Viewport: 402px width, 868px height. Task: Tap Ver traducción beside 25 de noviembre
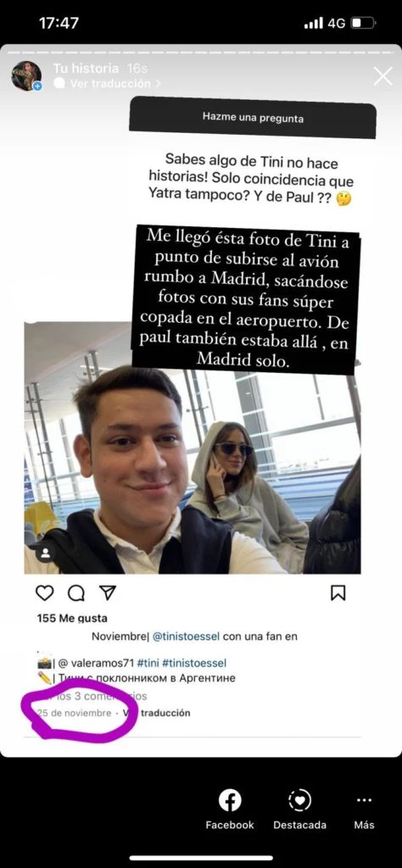[x=156, y=713]
